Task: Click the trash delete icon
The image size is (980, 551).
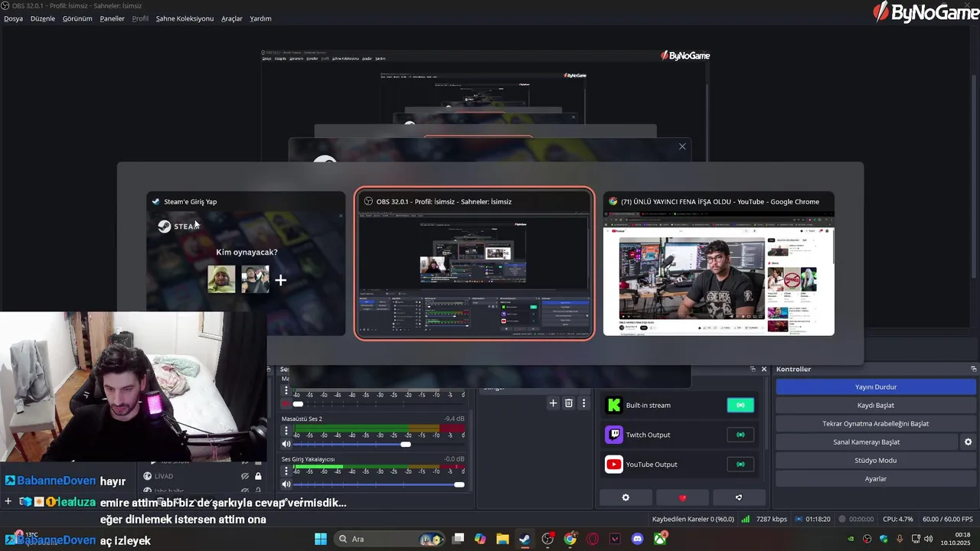Action: click(x=569, y=403)
